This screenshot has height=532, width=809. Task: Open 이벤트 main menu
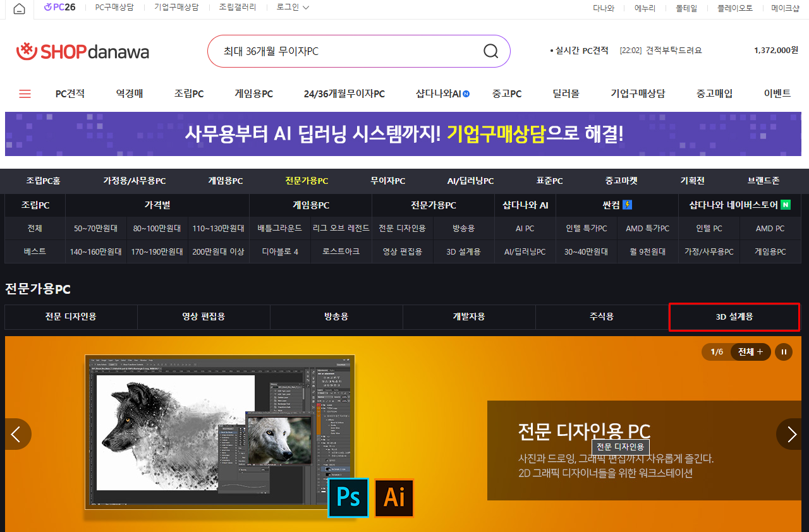[x=777, y=94]
